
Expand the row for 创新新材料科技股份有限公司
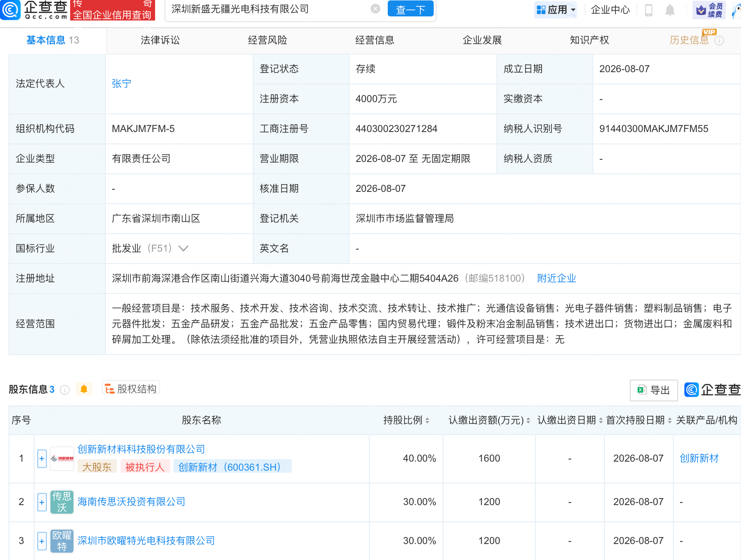(x=42, y=459)
